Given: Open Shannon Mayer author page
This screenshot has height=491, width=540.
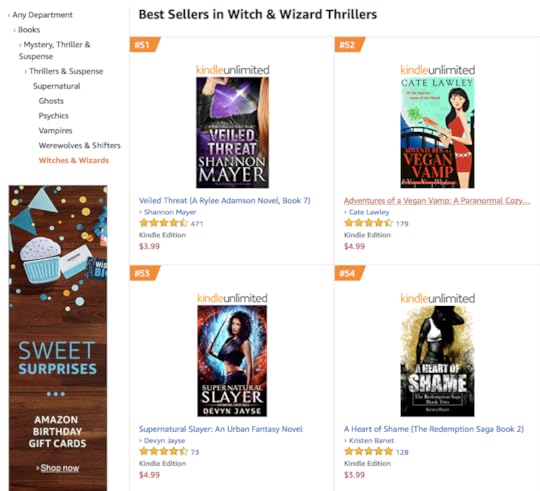Looking at the screenshot, I should [x=170, y=212].
